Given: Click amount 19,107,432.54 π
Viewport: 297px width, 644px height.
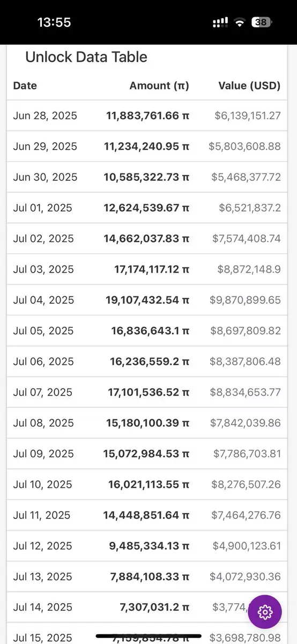Looking at the screenshot, I should click(147, 299).
